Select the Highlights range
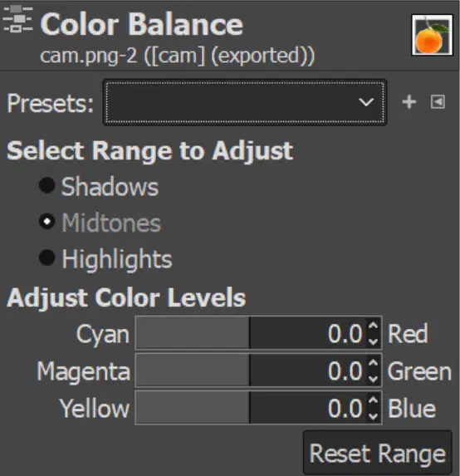 [x=105, y=258]
